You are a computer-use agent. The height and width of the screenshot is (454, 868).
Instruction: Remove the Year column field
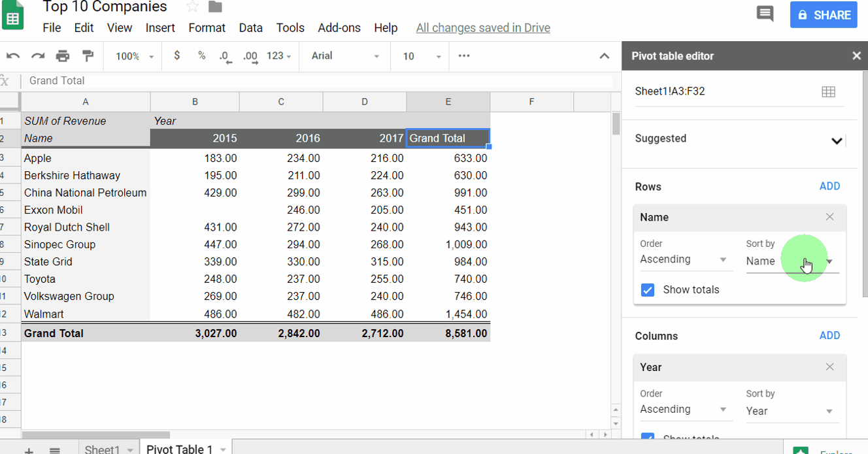(x=829, y=367)
